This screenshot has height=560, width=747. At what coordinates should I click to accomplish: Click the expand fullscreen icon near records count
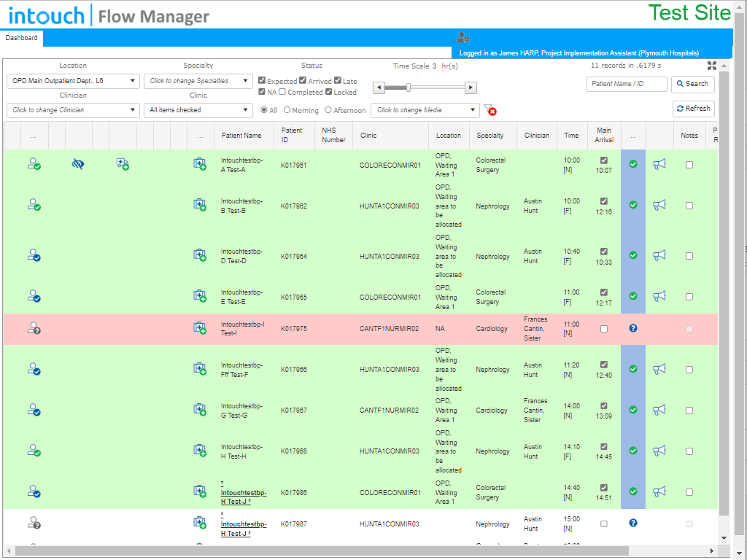coord(712,66)
